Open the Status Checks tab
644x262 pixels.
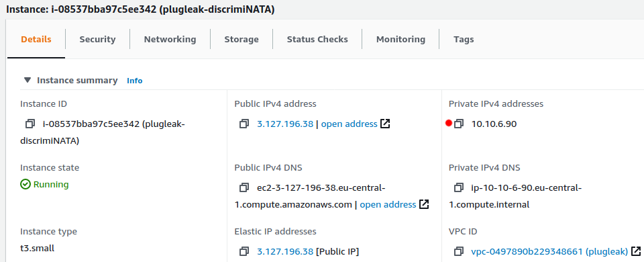click(317, 40)
